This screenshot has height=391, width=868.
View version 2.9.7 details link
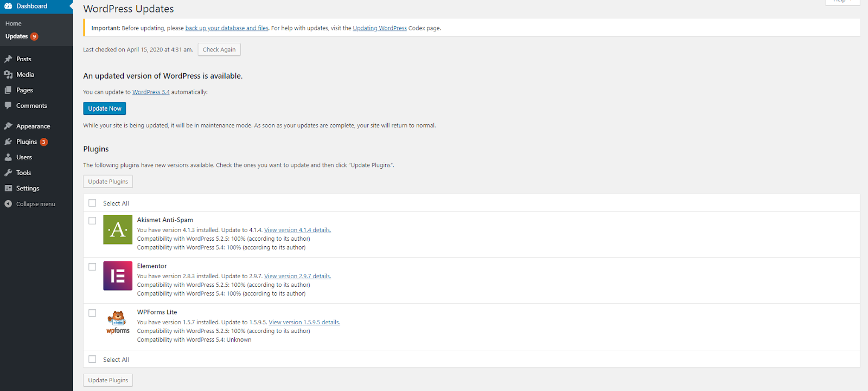(x=297, y=276)
